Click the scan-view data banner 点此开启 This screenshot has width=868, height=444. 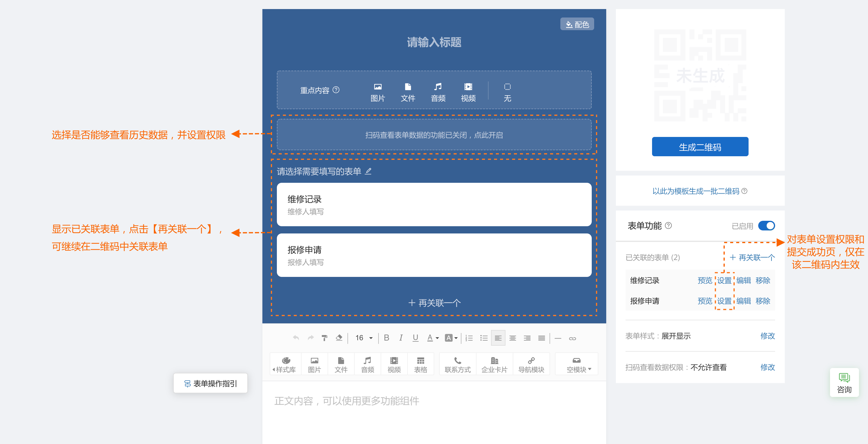click(434, 135)
